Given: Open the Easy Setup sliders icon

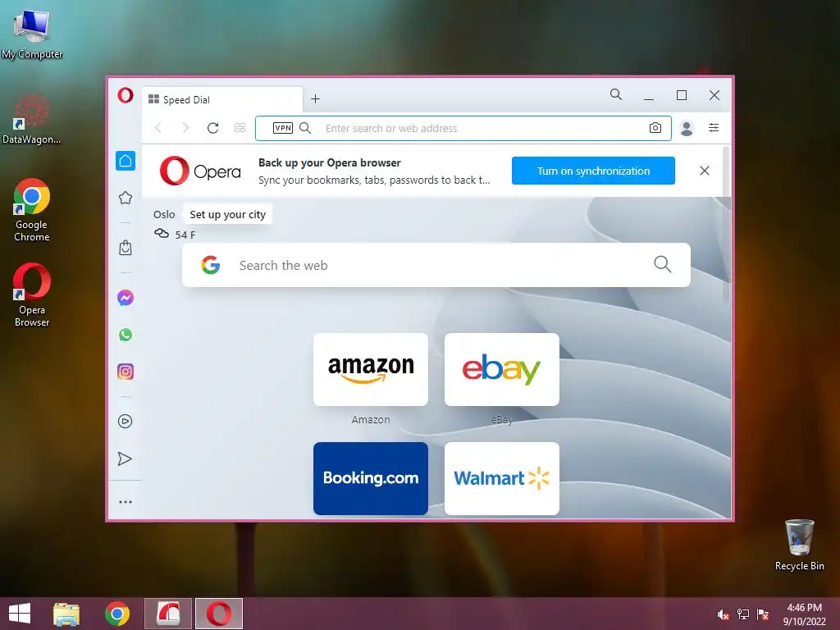Looking at the screenshot, I should [x=714, y=127].
